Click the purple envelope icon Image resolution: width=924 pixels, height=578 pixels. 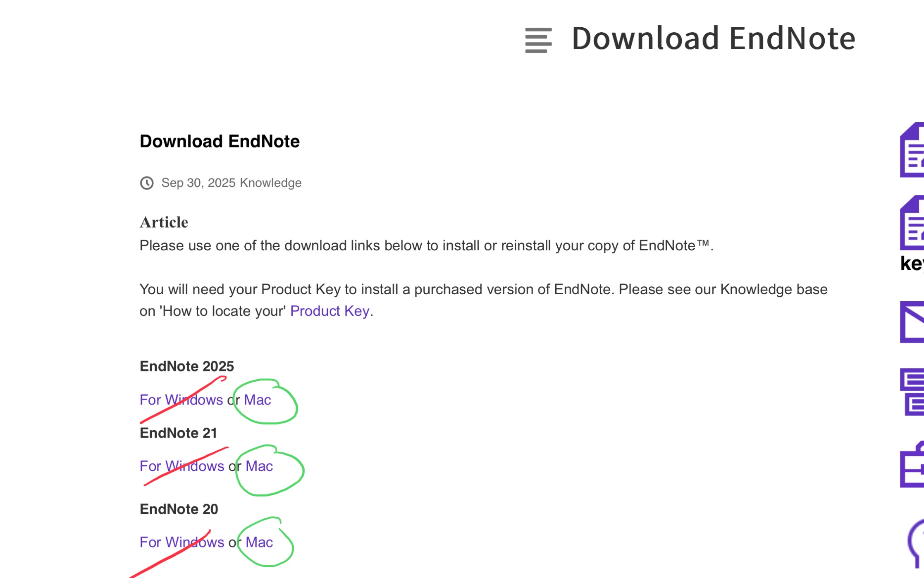(x=912, y=322)
